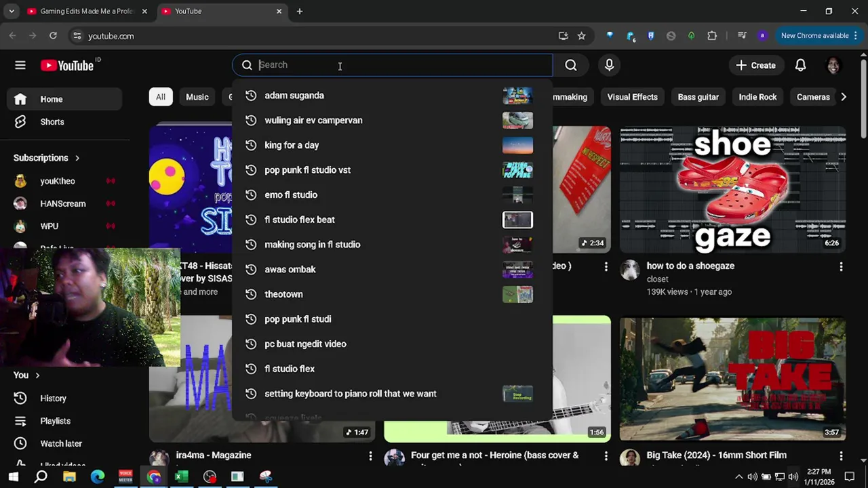This screenshot has height=488, width=868.
Task: Choose suggestion 'adam suganda'
Action: [392, 96]
